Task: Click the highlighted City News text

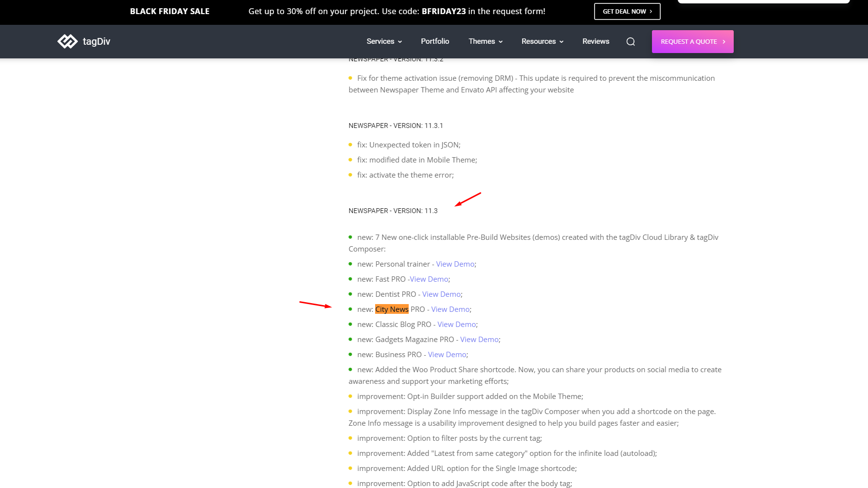Action: click(x=392, y=309)
